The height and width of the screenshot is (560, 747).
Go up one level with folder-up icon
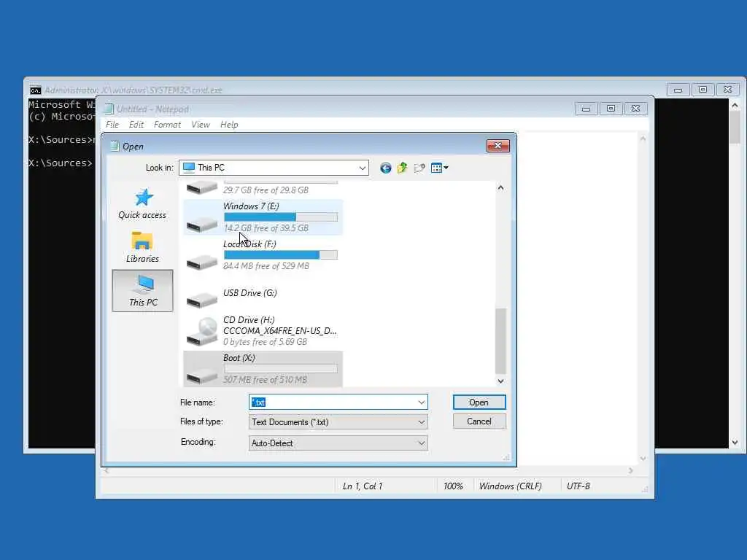[403, 168]
